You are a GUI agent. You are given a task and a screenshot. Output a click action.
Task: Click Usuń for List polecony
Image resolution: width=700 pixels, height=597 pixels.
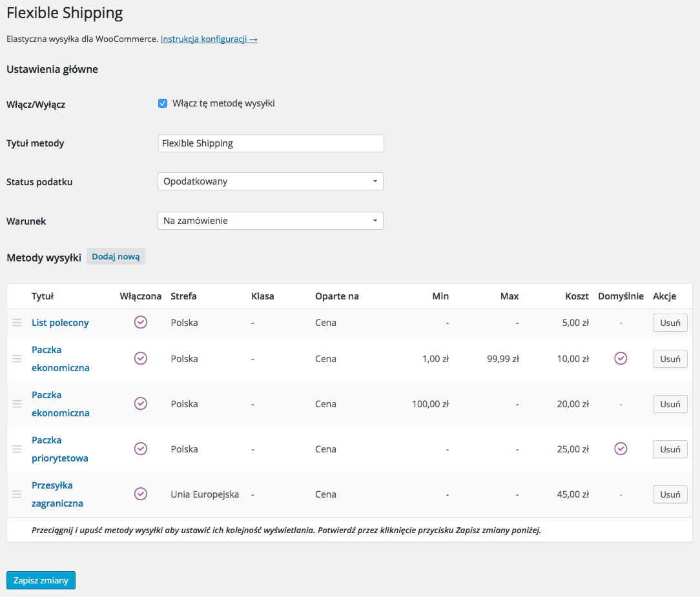(670, 323)
